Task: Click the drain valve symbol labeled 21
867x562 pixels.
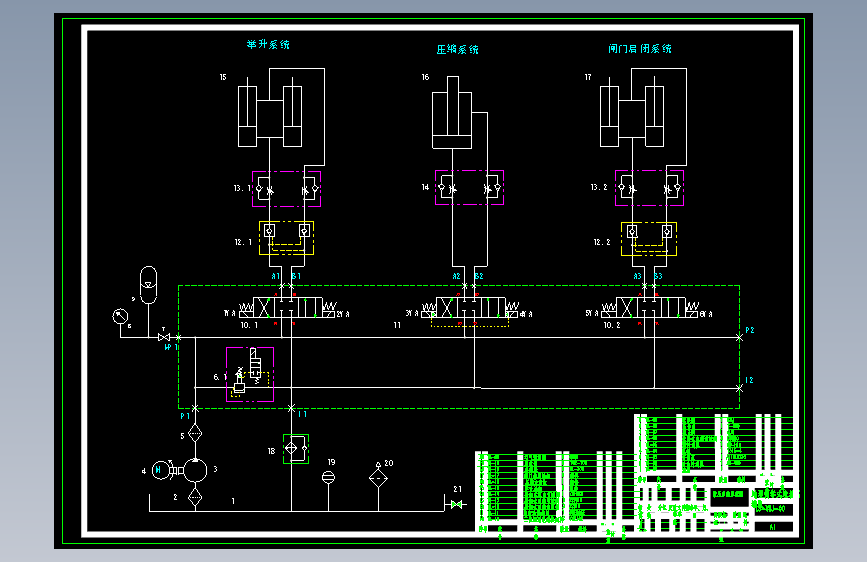Action: [x=457, y=504]
